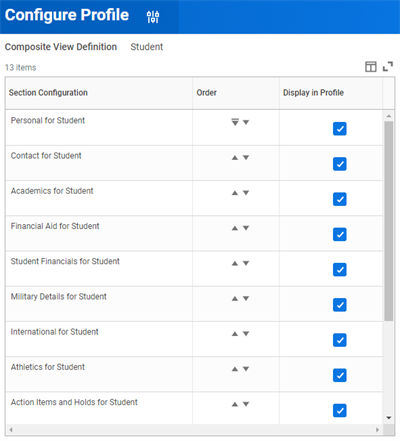Uncheck Display in Profile for Contact

click(x=340, y=164)
